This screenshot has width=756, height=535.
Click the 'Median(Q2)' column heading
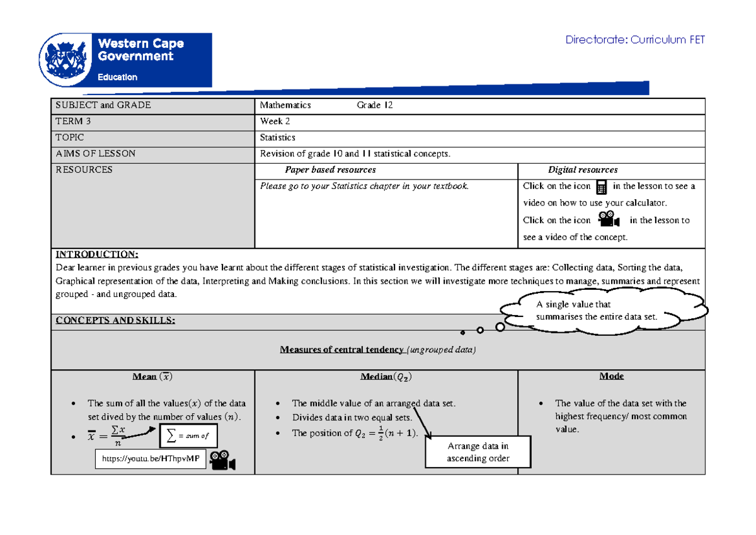click(x=386, y=377)
